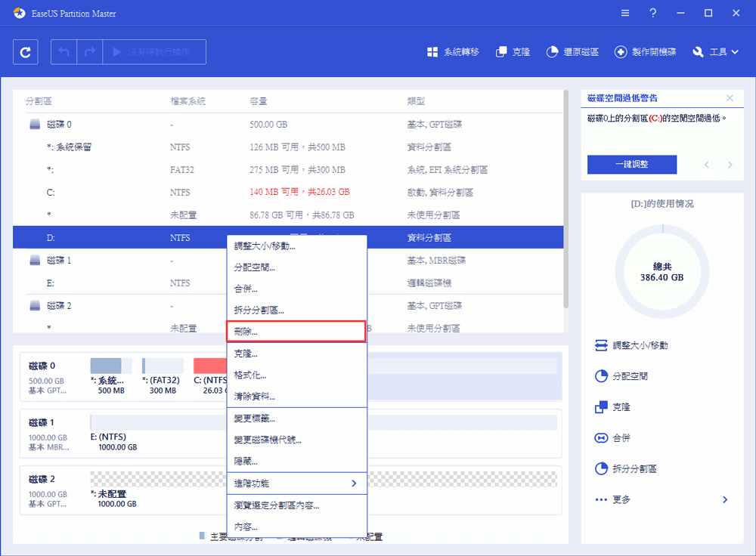Click 拆分分割區 in right side panel
The image size is (756, 556).
point(625,469)
